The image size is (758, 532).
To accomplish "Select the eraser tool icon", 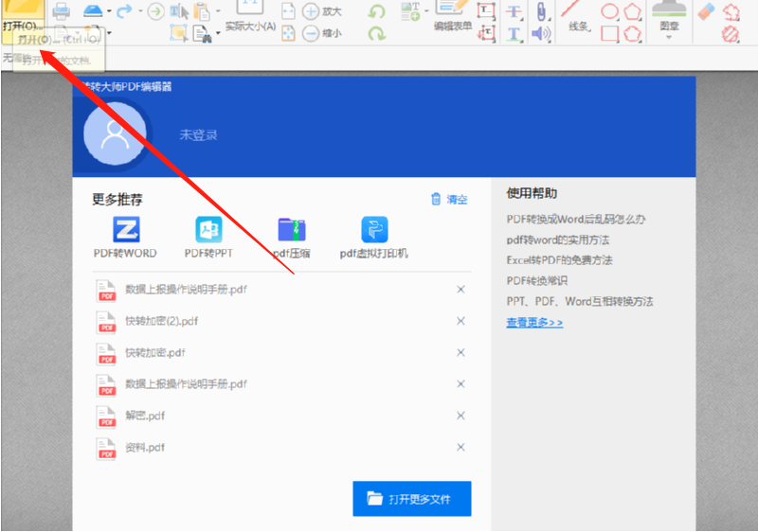I will tap(706, 11).
